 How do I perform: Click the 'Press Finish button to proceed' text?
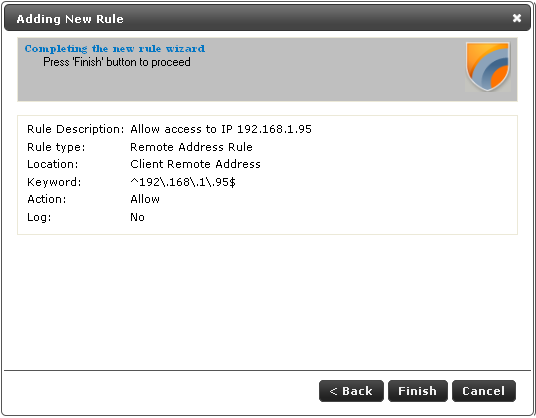pos(117,62)
